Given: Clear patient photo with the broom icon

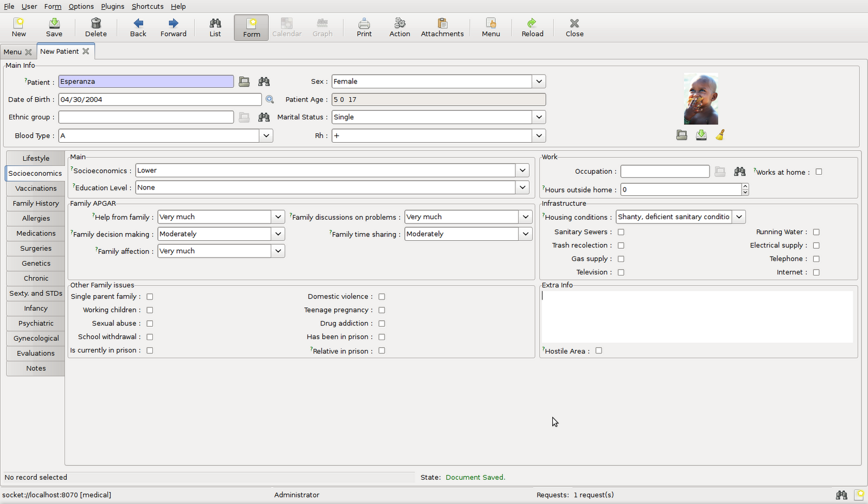Looking at the screenshot, I should (720, 136).
